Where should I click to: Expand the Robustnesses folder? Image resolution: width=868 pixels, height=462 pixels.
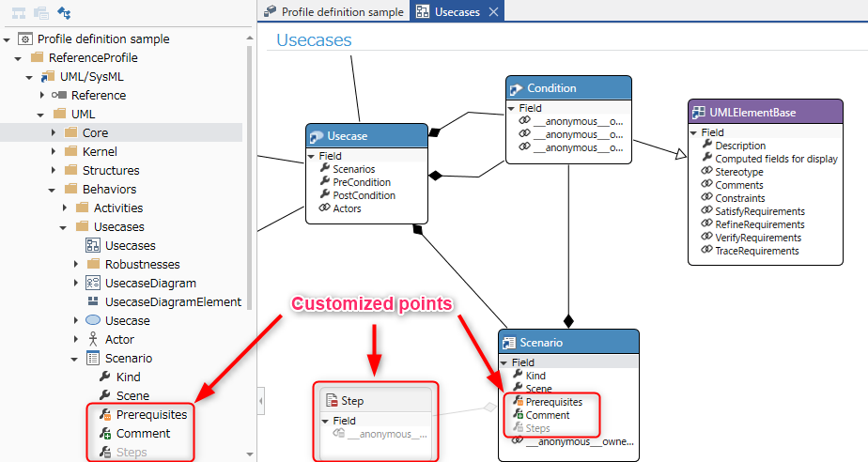coord(76,265)
